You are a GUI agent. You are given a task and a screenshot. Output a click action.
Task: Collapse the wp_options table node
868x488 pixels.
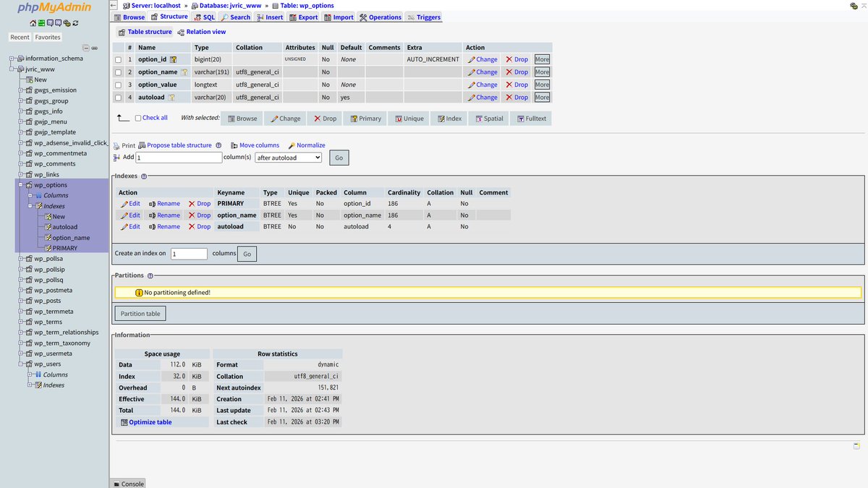tap(21, 185)
